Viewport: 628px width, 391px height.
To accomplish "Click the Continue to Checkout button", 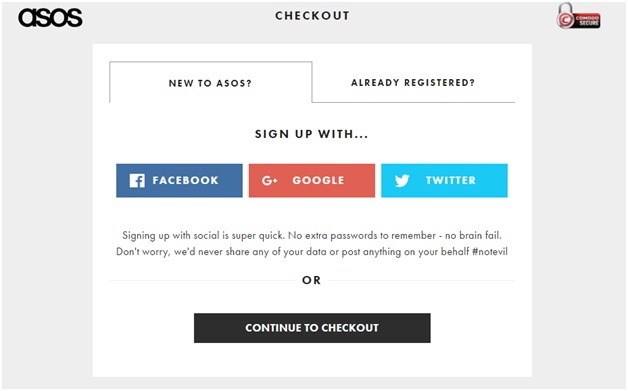I will click(x=312, y=328).
